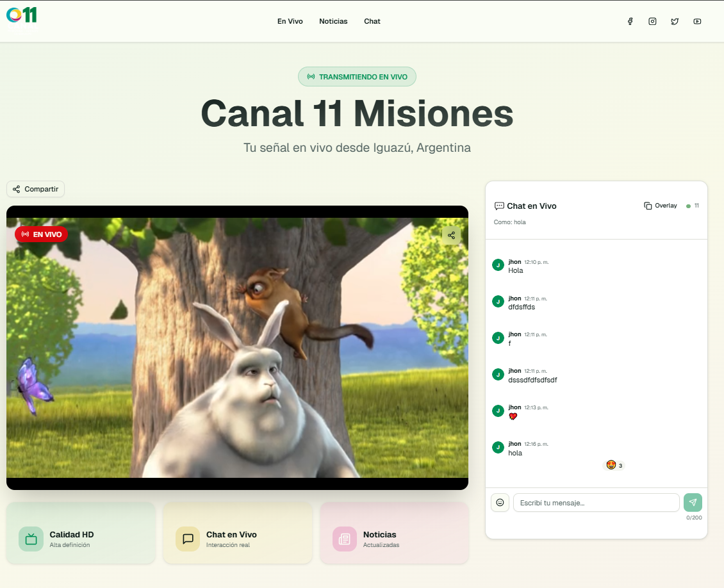Open the emoji picker beside the chat input
Image resolution: width=724 pixels, height=588 pixels.
point(500,502)
